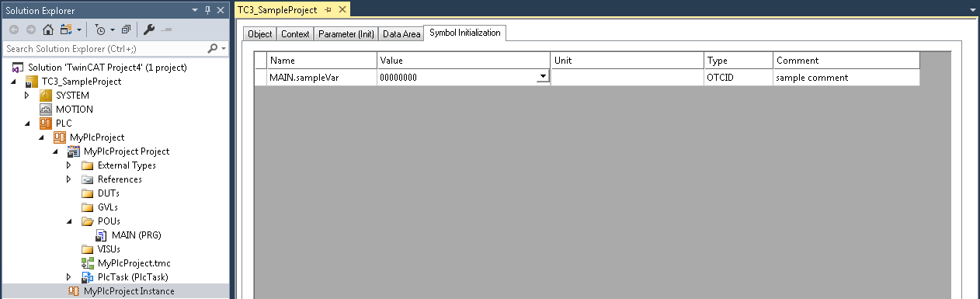Screen dimensions: 980x299
Task: Collapse all tree nodes with Collapse All icon
Action: tap(126, 30)
